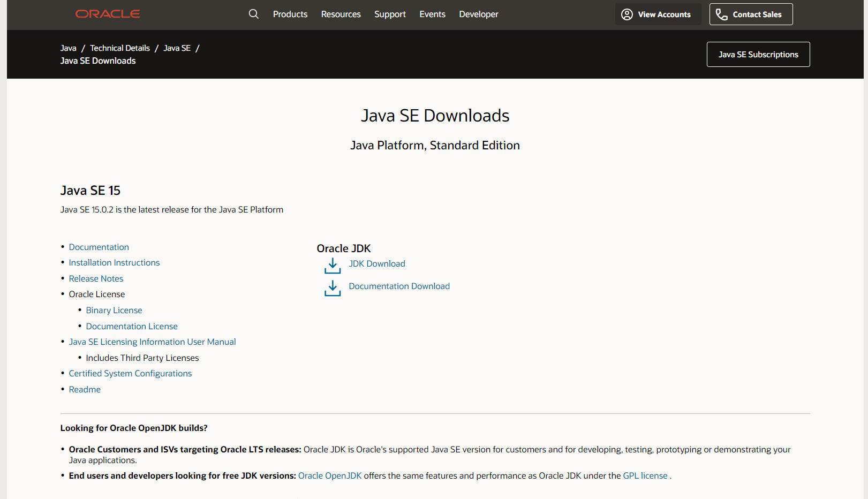
Task: Open the Readme link
Action: (85, 389)
